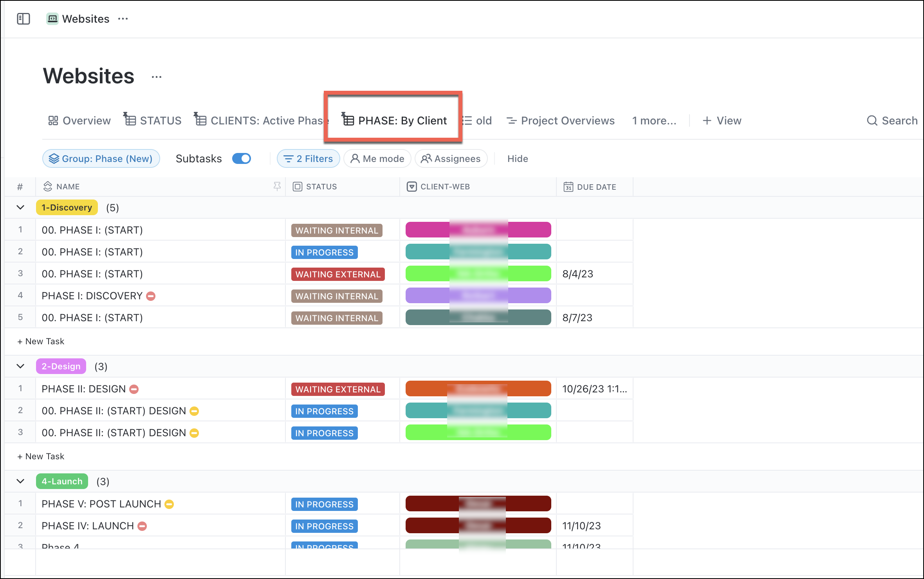Image resolution: width=924 pixels, height=579 pixels.
Task: Toggle the Subtasks switch off
Action: [242, 158]
